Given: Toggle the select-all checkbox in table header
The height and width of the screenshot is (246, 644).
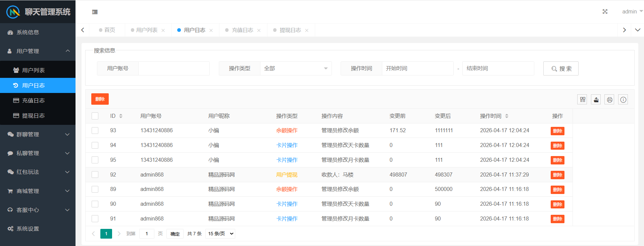Looking at the screenshot, I should click(95, 116).
